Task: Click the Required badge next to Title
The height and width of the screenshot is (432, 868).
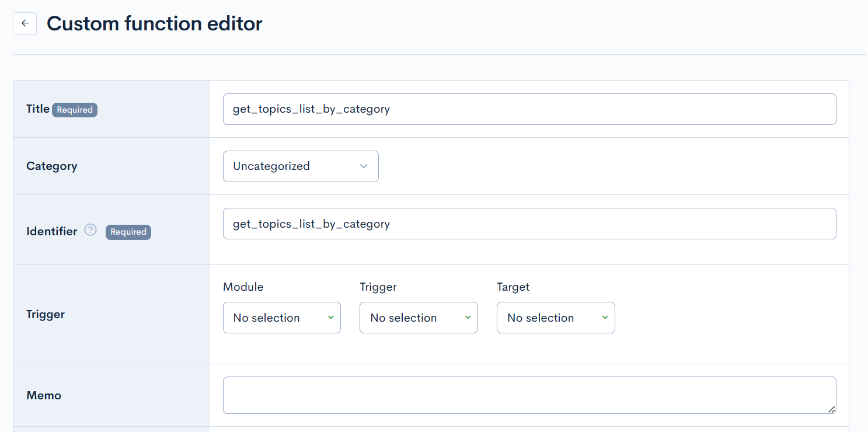Action: (75, 110)
